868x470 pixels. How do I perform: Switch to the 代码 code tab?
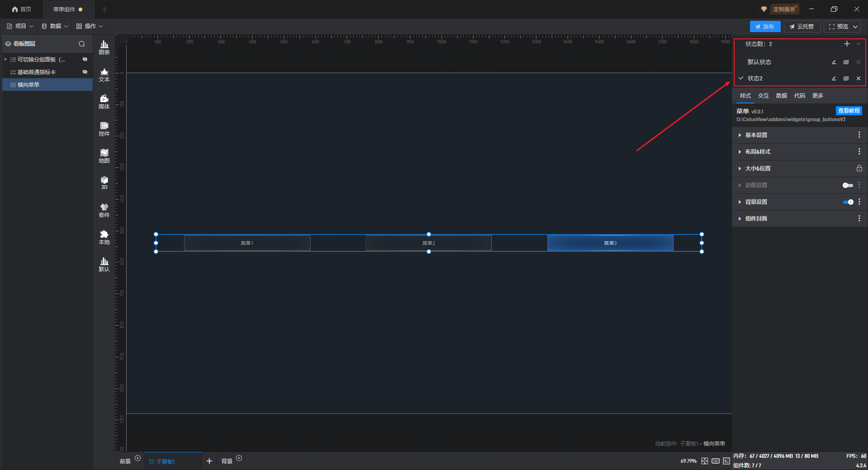(x=799, y=96)
